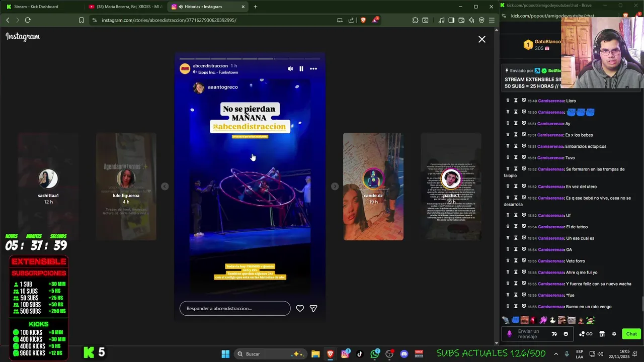Open emoji picker in chat input

pos(566,334)
